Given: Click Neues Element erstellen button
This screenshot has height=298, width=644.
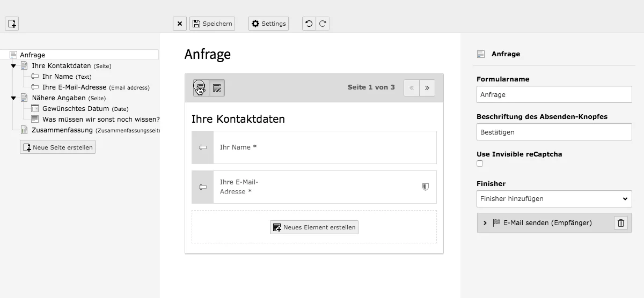Looking at the screenshot, I should (314, 227).
